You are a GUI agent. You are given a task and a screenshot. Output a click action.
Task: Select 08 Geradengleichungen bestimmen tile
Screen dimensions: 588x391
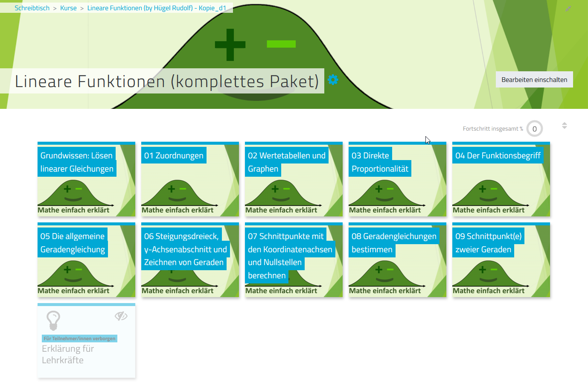coord(397,260)
